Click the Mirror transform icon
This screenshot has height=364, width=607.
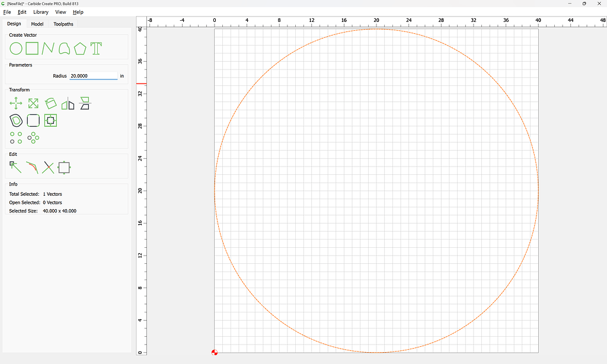(x=68, y=103)
